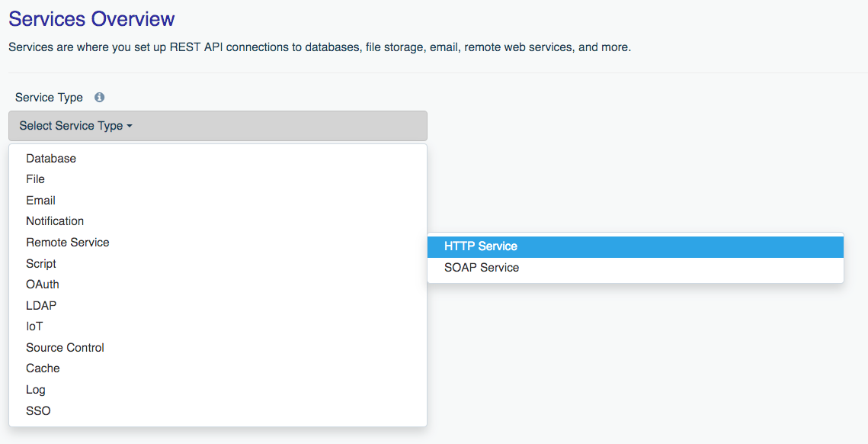Expand the Remote Service submenu
868x444 pixels.
tap(68, 243)
